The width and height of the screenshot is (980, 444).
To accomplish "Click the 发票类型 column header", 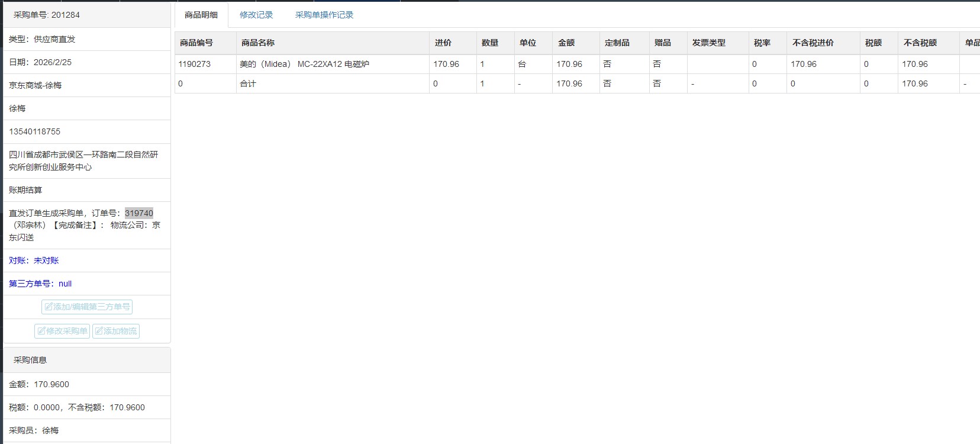I will pos(709,43).
